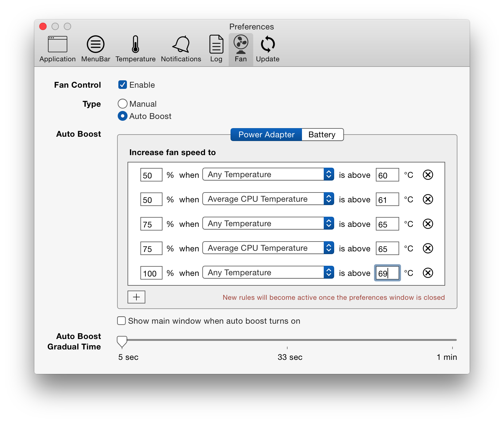Click the 100 percent fan speed field

click(151, 273)
